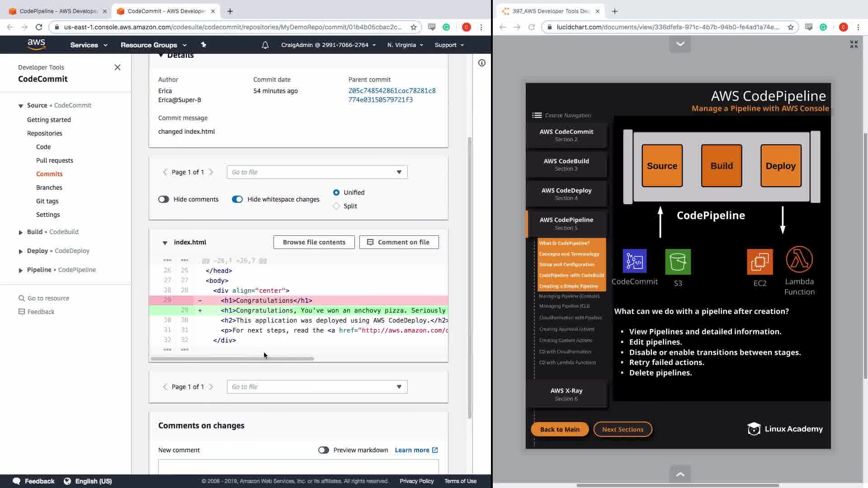868x488 pixels.
Task: Toggle Hide comments switch
Action: pos(164,199)
